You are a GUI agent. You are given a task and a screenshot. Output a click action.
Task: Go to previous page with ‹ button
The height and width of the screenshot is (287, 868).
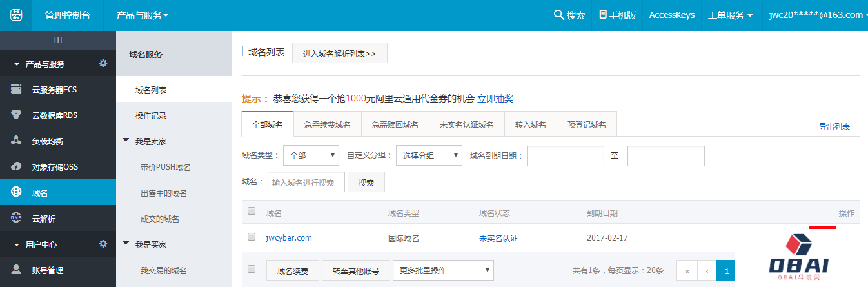click(707, 271)
